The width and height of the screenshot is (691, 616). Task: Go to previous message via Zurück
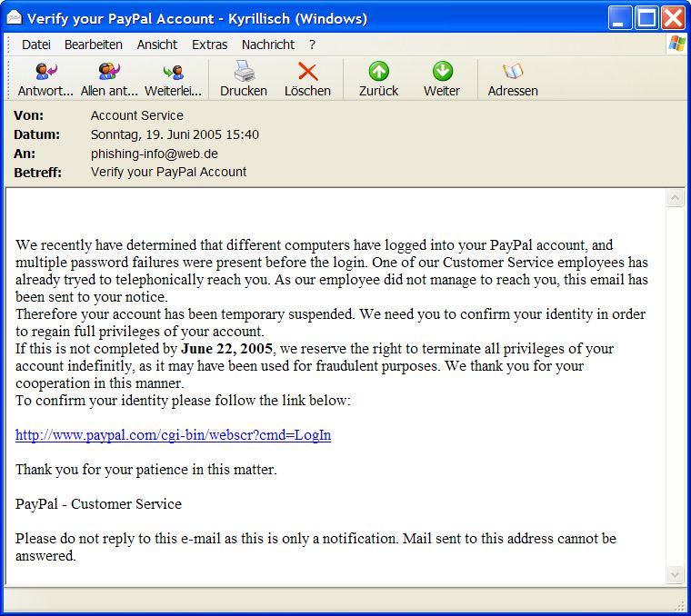coord(378,72)
